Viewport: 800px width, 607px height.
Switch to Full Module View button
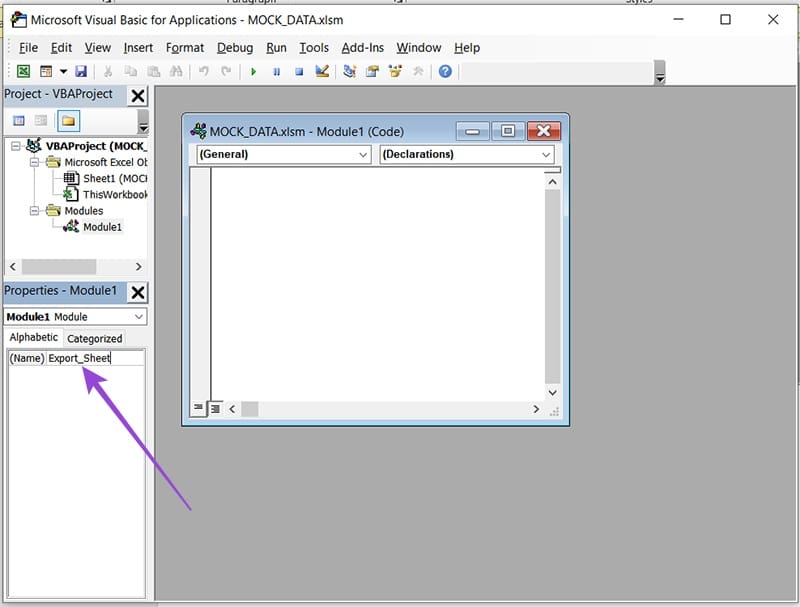[x=216, y=408]
